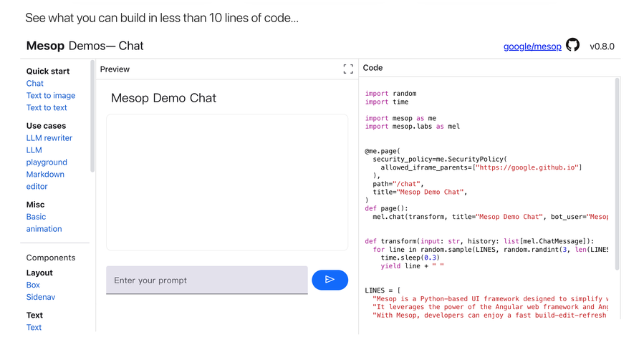The height and width of the screenshot is (347, 644).
Task: Click the 'import random' code line
Action: pyautogui.click(x=390, y=94)
